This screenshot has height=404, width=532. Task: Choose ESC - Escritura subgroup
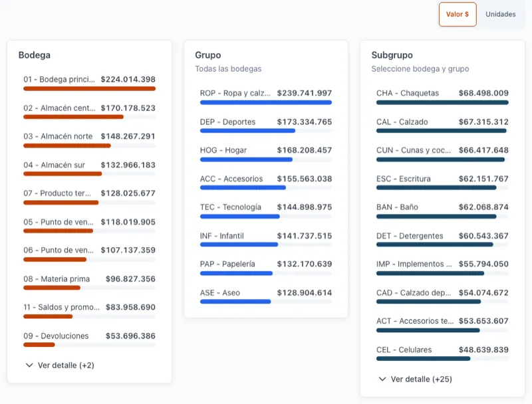(442, 183)
